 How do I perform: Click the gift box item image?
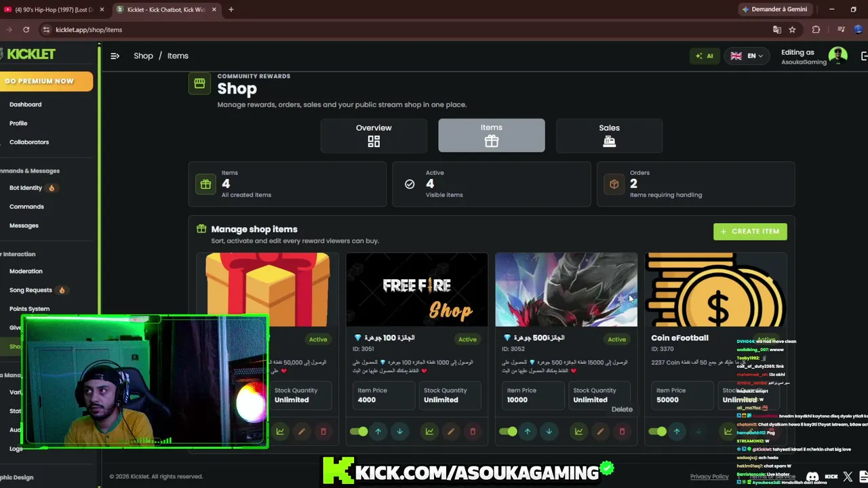(x=268, y=290)
